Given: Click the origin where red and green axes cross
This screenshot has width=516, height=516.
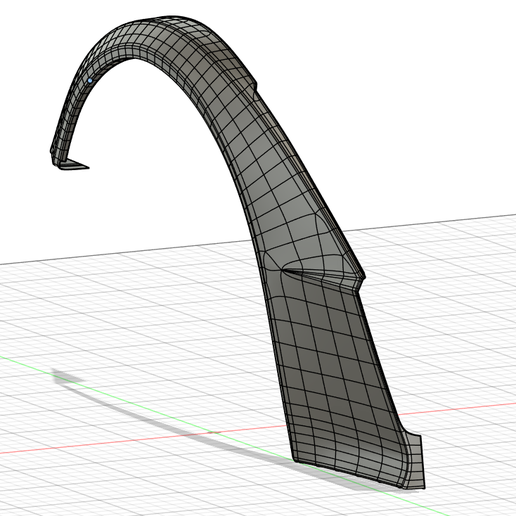Looking at the screenshot, I should click(x=213, y=433).
